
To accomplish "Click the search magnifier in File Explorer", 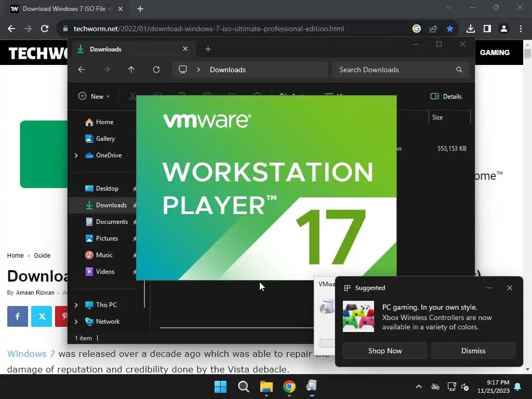I will (459, 70).
